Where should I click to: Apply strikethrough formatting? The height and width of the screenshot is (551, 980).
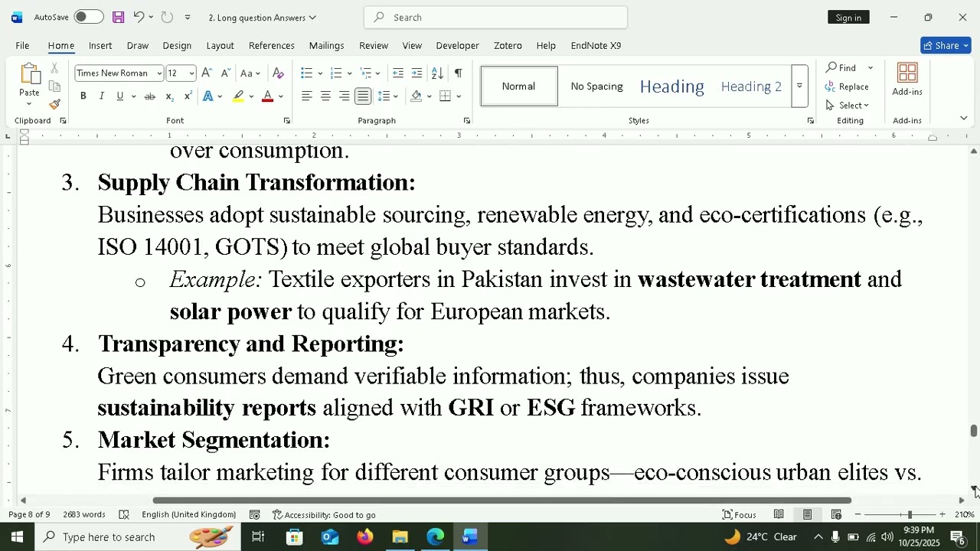point(150,96)
